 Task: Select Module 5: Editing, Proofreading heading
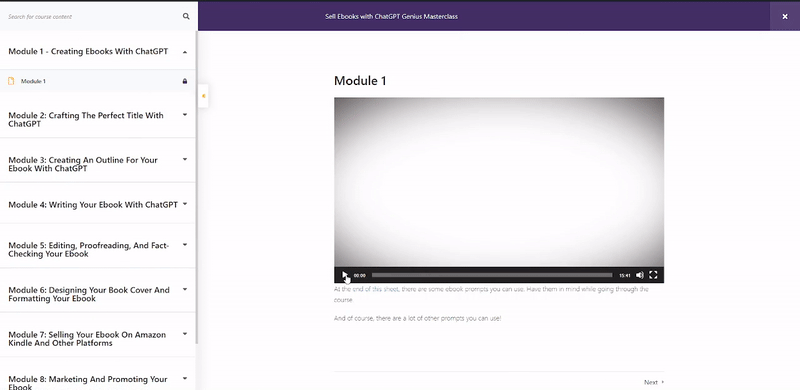point(88,250)
